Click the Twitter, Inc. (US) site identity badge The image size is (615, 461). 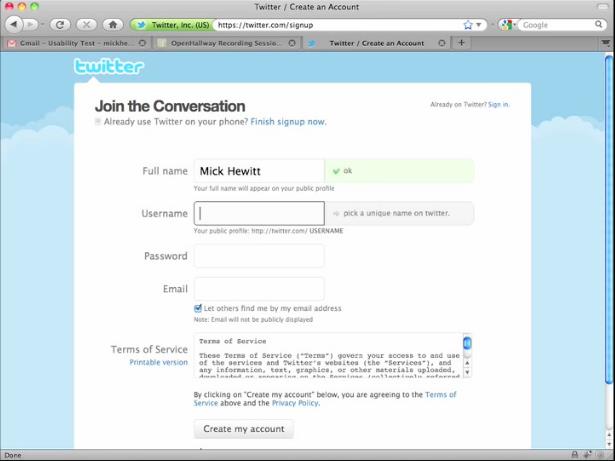tap(173, 25)
